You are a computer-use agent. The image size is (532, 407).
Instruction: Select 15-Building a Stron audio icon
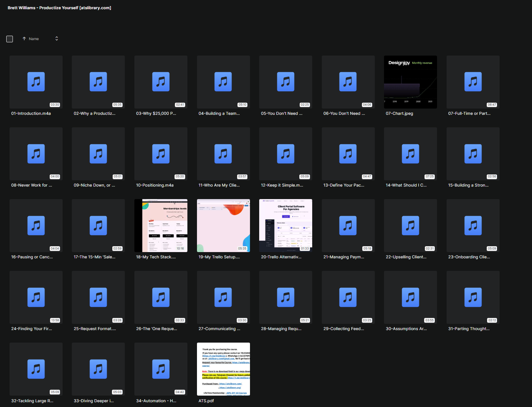[473, 154]
